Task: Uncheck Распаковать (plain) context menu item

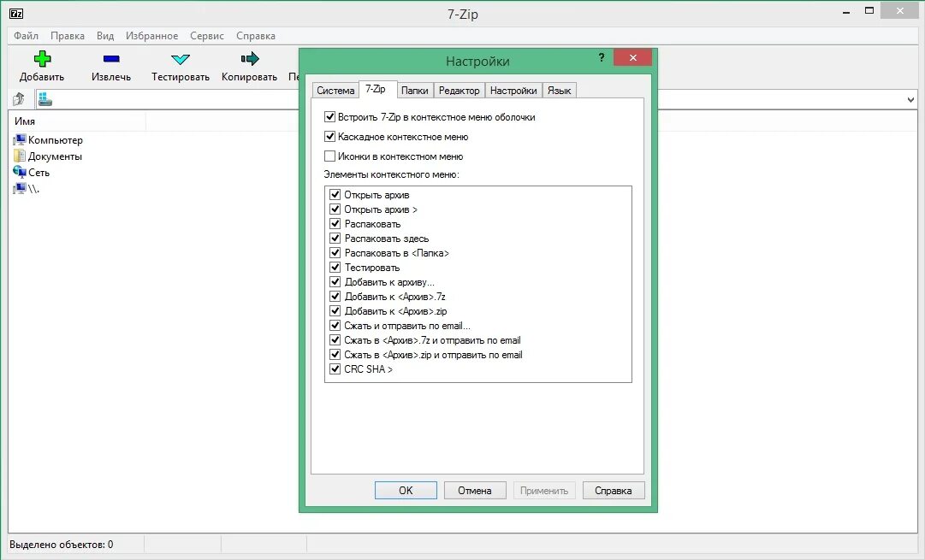Action: [x=335, y=223]
